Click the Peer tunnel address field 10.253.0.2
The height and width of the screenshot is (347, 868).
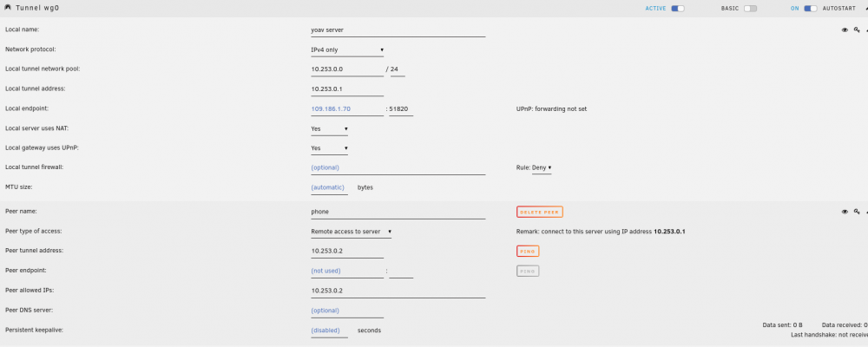(347, 251)
